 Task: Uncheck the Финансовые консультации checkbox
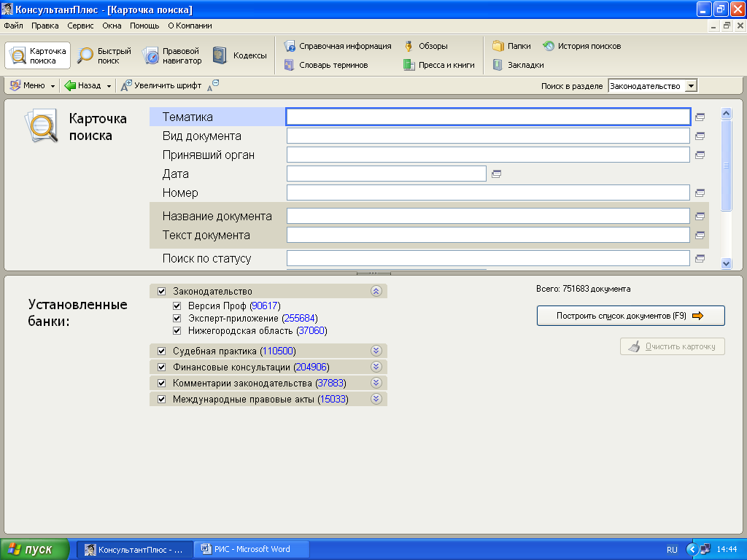(x=161, y=367)
